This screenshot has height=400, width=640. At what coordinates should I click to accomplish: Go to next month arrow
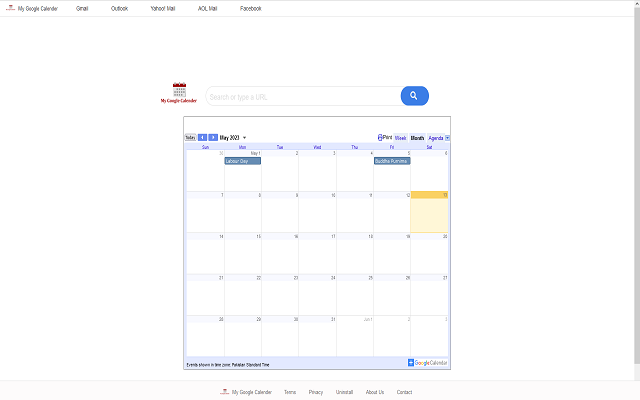(213, 138)
